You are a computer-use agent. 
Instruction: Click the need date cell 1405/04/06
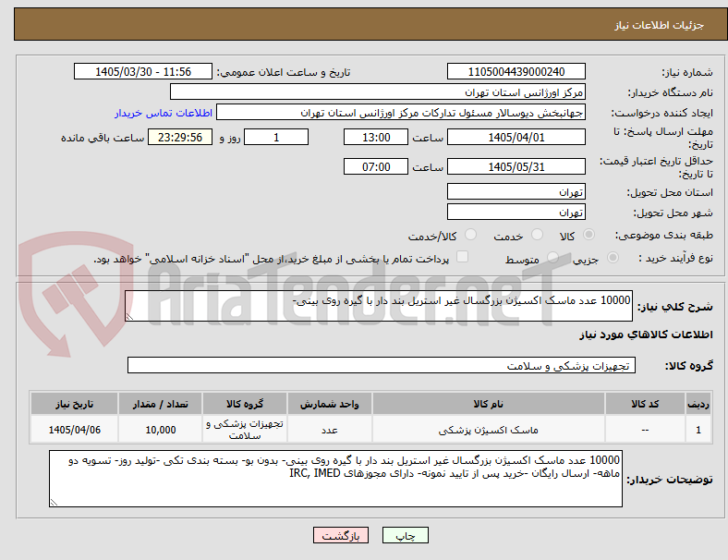(74, 430)
